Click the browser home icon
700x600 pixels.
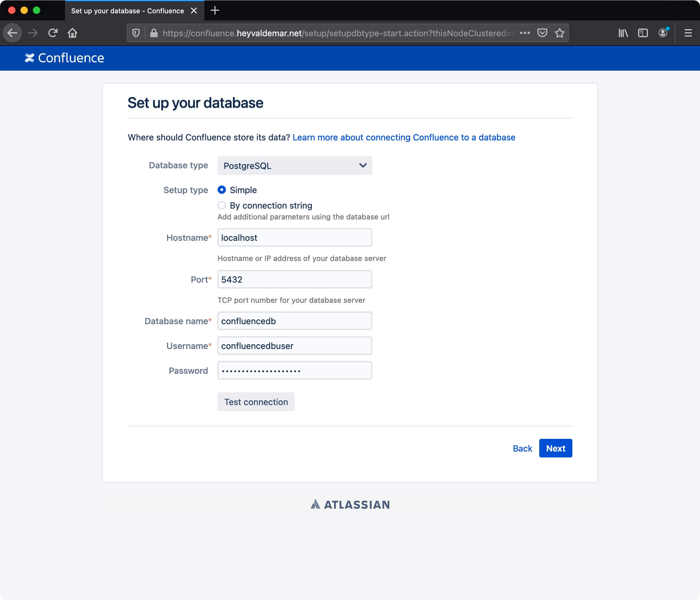point(73,33)
